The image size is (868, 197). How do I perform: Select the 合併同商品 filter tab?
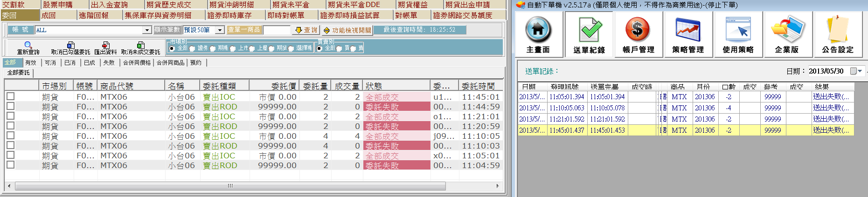point(170,62)
